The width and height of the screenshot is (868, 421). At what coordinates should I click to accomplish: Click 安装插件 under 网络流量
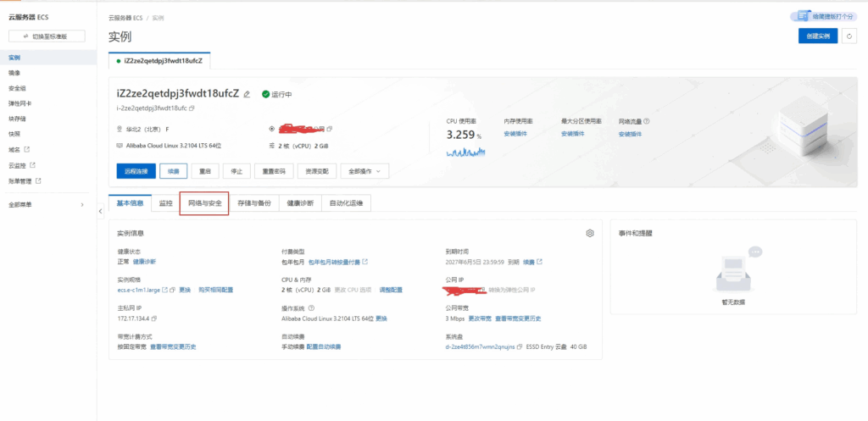click(x=630, y=134)
